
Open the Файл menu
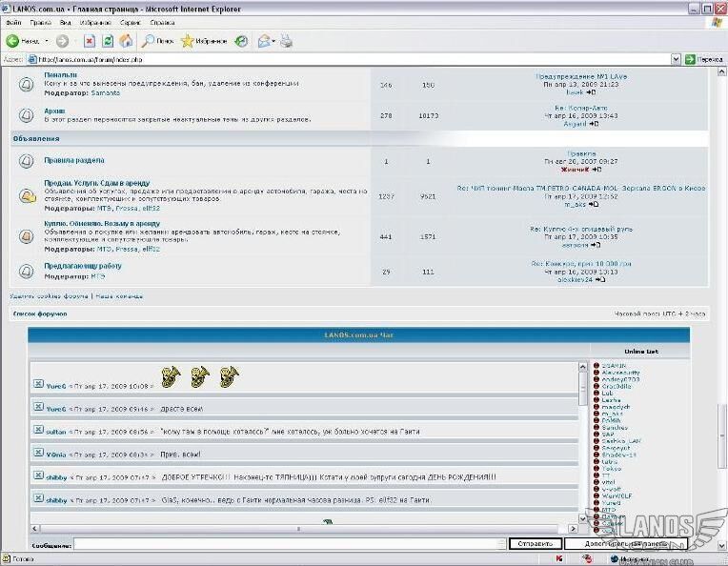[x=13, y=21]
